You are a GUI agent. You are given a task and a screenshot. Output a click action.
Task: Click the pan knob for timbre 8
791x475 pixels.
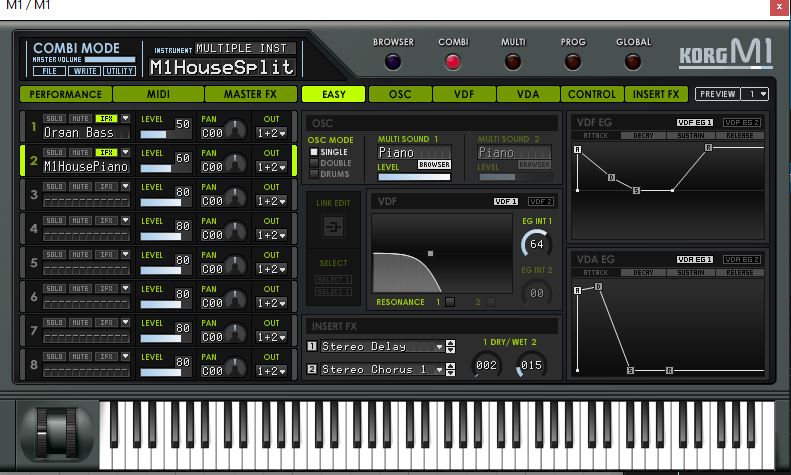click(x=235, y=368)
